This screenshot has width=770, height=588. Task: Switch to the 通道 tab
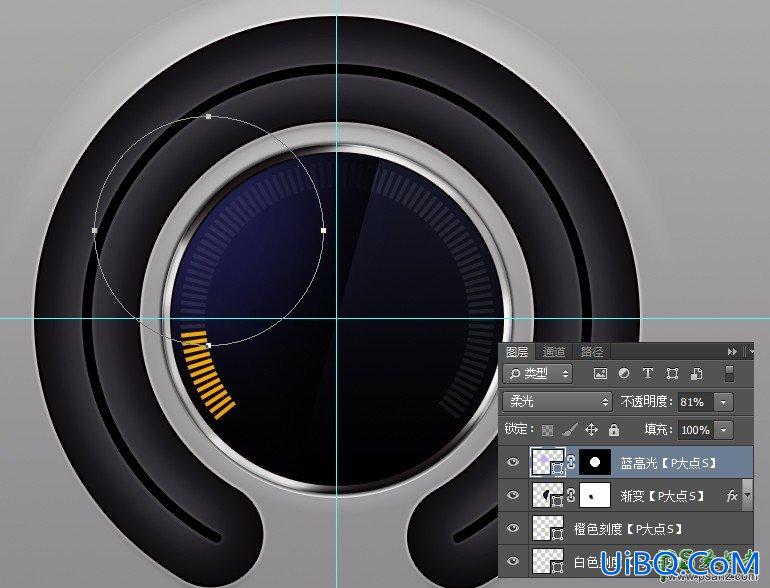point(554,352)
